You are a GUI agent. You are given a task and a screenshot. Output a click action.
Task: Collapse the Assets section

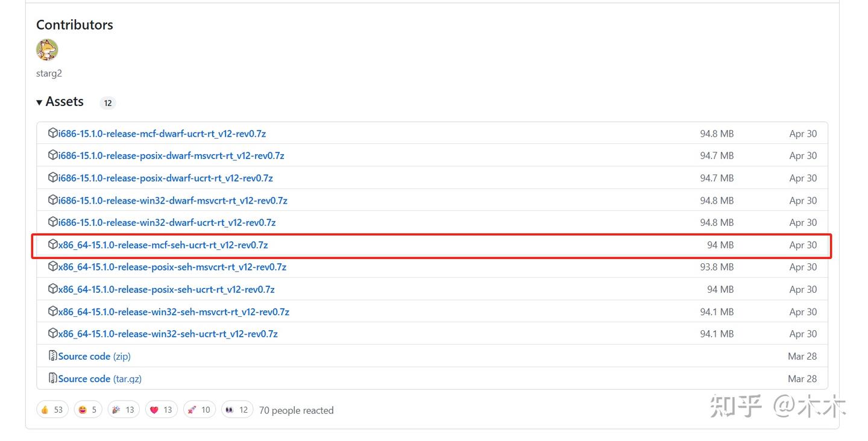click(x=60, y=102)
